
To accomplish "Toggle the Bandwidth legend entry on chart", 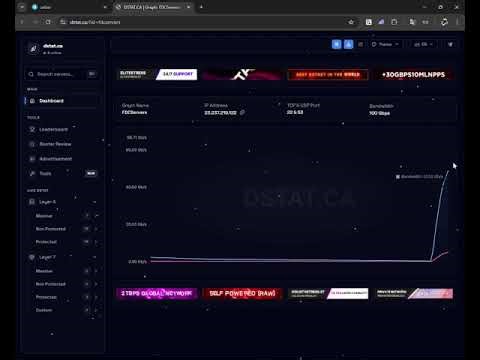I will tap(420, 177).
